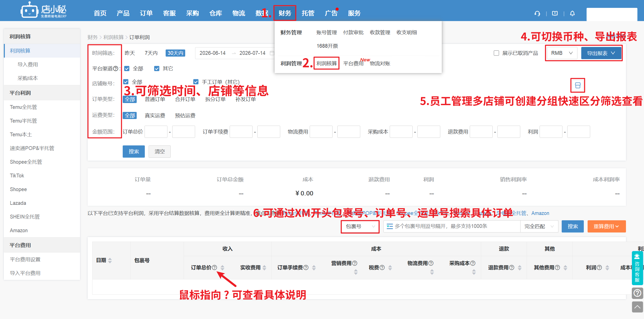Viewport: 644px width, 319px height.
Task: Click the help icon beside 采购成本 column
Action: coord(473,263)
